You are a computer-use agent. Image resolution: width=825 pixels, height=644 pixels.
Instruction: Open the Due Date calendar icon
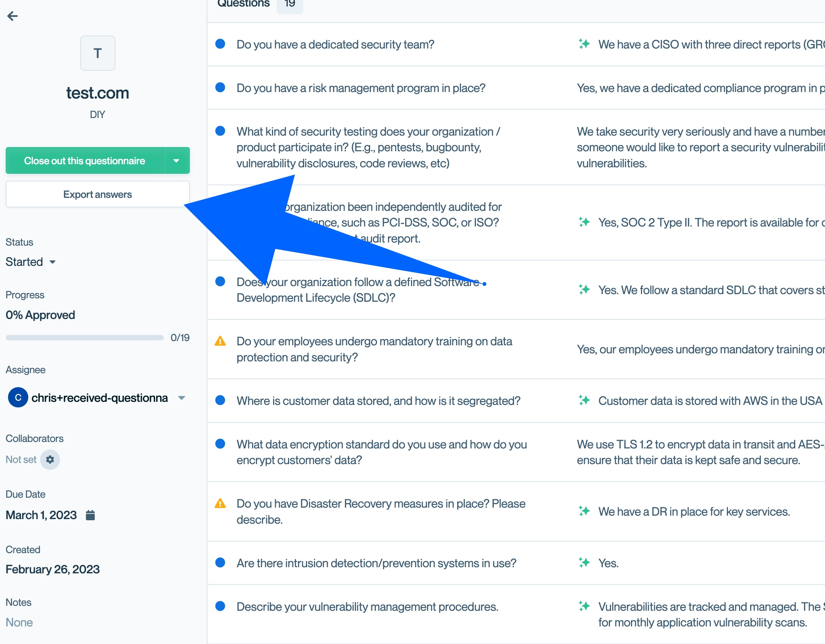[x=90, y=515]
